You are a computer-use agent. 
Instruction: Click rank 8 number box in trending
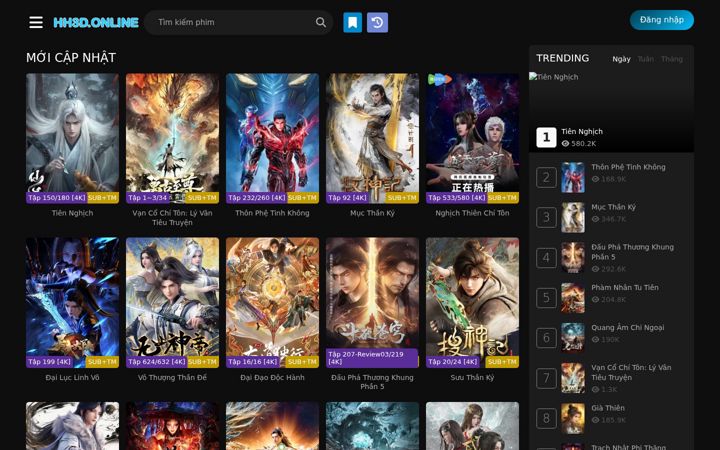(x=546, y=418)
